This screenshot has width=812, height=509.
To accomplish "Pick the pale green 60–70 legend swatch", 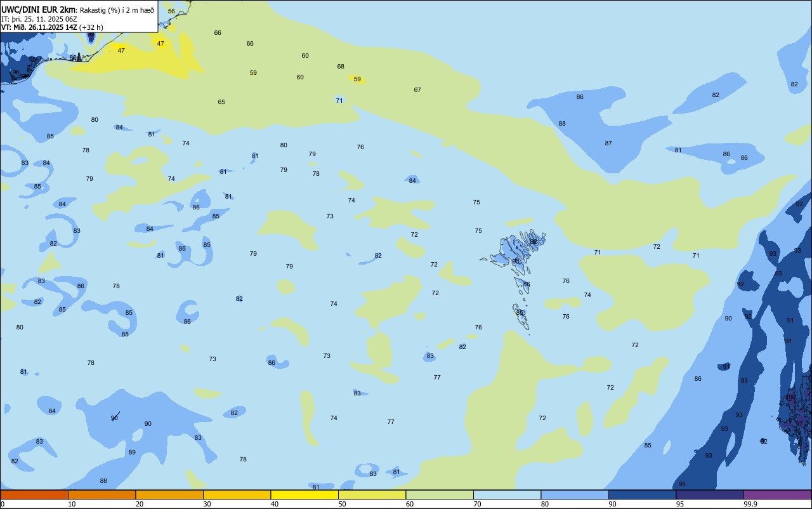I will 440,494.
